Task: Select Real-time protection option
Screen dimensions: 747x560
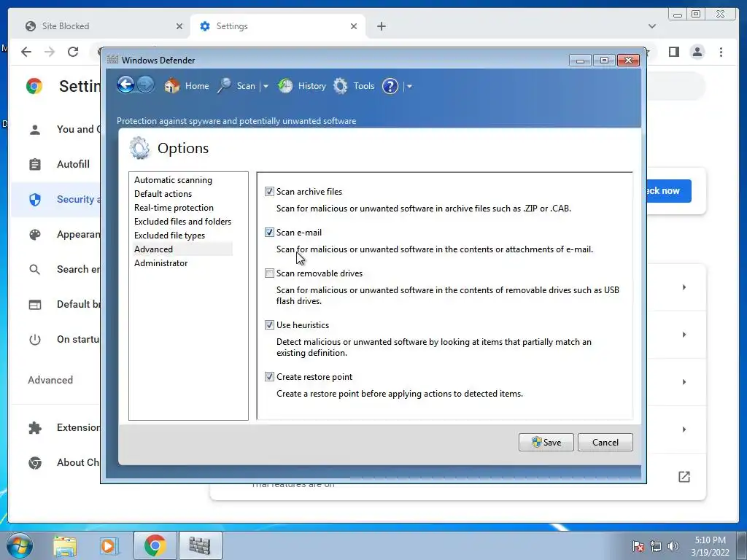Action: (174, 208)
